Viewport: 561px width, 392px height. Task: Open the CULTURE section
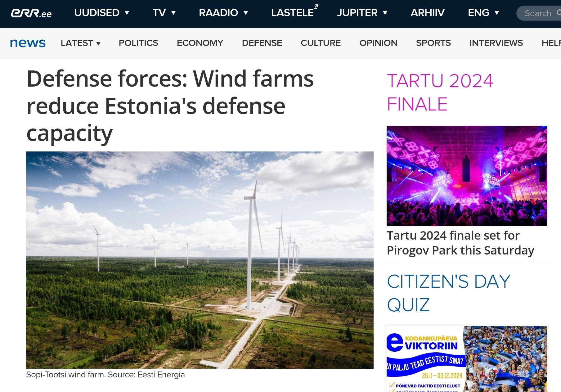321,43
